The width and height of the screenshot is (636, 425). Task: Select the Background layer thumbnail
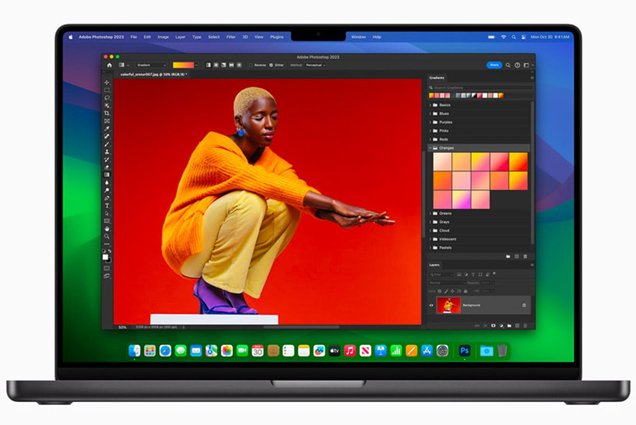(448, 305)
